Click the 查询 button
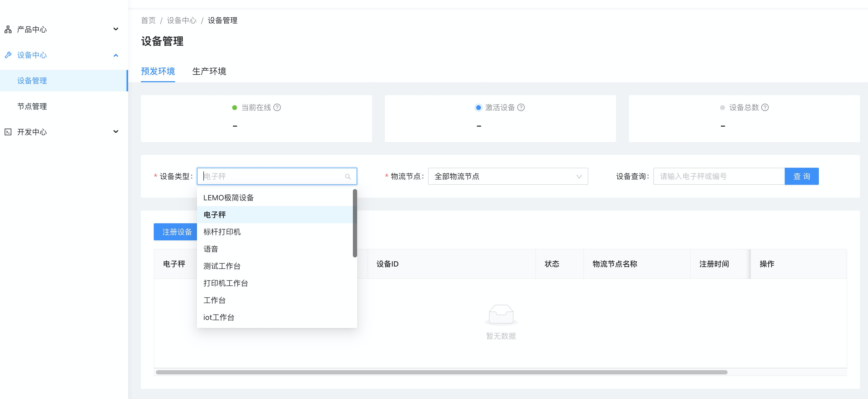 [x=801, y=176]
